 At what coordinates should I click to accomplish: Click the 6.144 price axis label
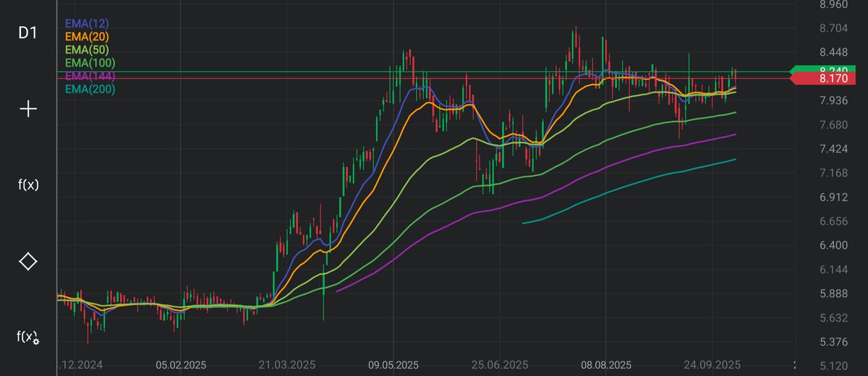[x=833, y=270]
